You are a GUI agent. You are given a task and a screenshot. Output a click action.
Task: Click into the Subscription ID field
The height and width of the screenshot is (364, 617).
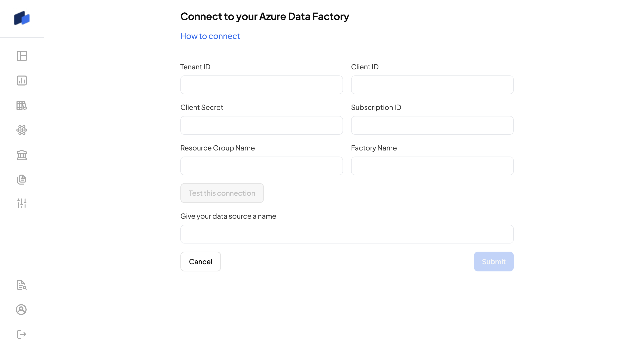click(x=432, y=125)
